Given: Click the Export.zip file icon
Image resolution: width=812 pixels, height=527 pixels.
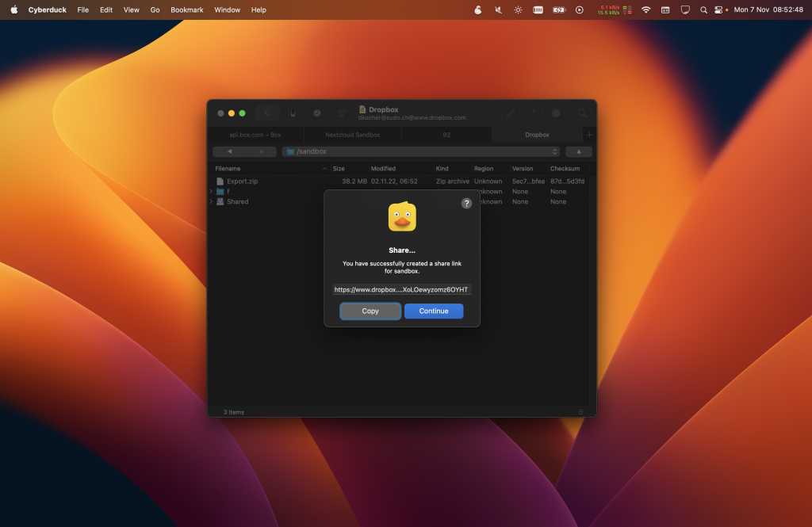Looking at the screenshot, I should [220, 181].
